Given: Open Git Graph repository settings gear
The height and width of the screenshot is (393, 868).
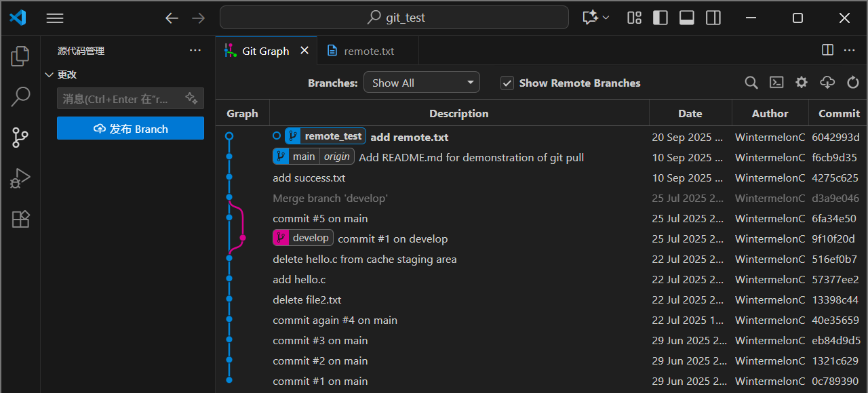Looking at the screenshot, I should [802, 83].
